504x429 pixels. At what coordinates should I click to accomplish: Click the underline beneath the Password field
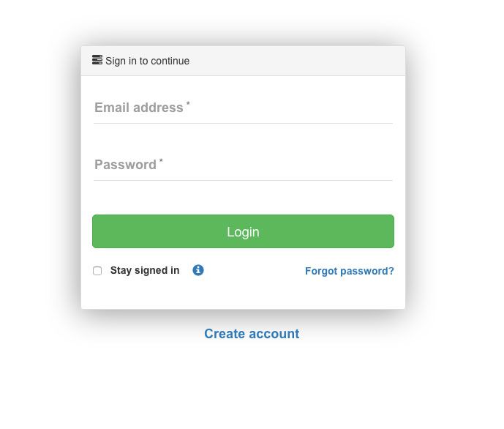point(243,180)
